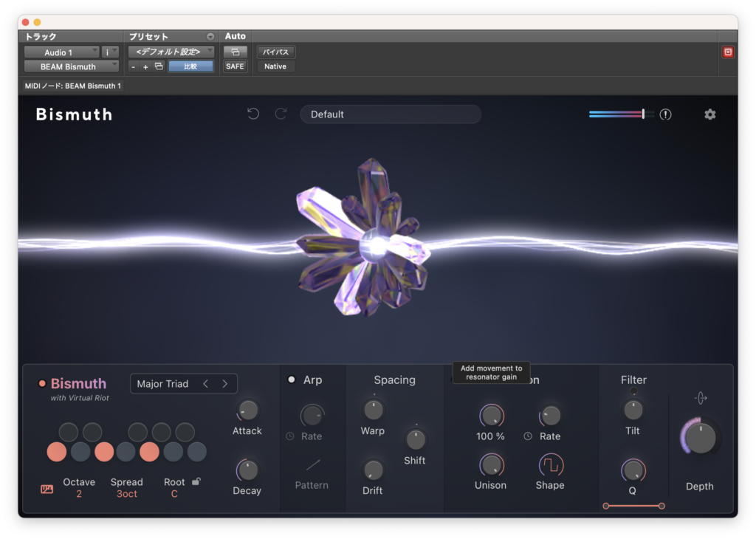Click the keyboard icon next to Octave
756x539 pixels.
[x=47, y=489]
